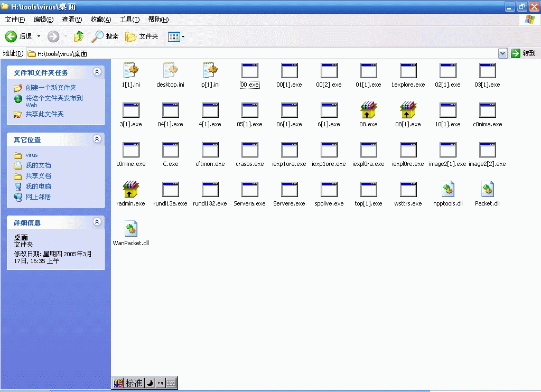Collapse the 其它位置 panel
The image size is (541, 392).
97,139
